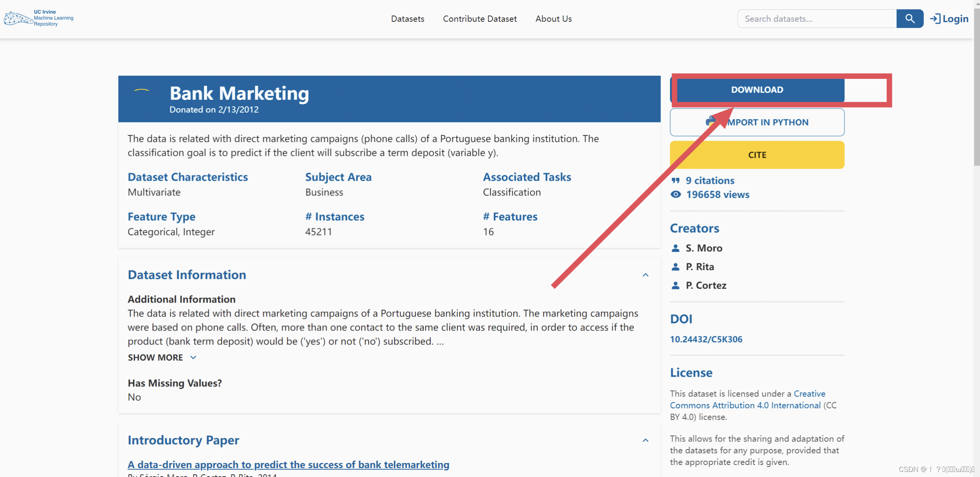Click the quote icon beside 9 citations

676,181
